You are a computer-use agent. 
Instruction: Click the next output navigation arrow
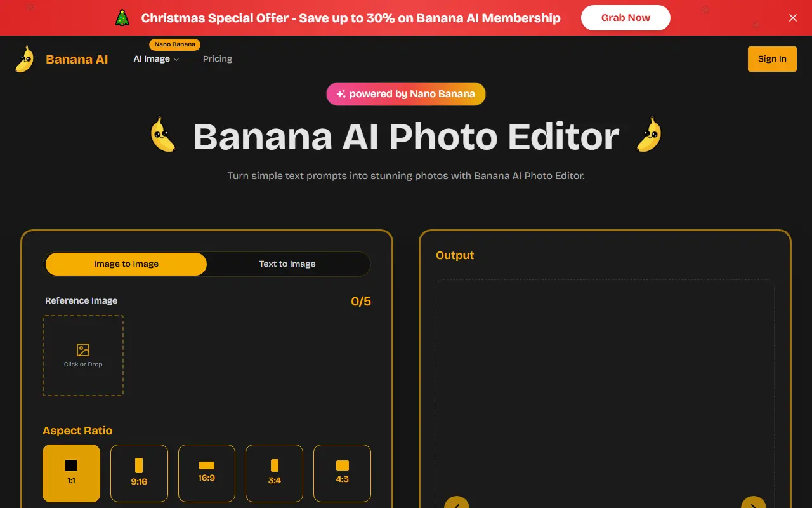(754, 504)
